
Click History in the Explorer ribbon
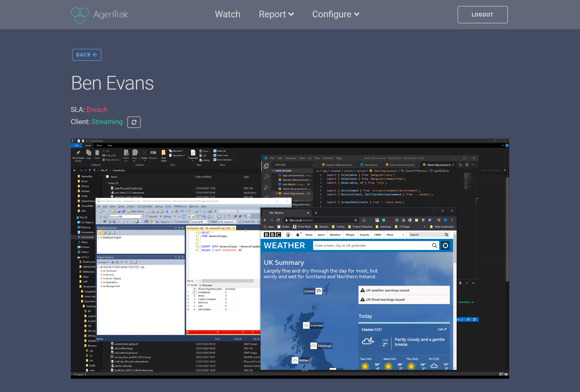tap(205, 160)
